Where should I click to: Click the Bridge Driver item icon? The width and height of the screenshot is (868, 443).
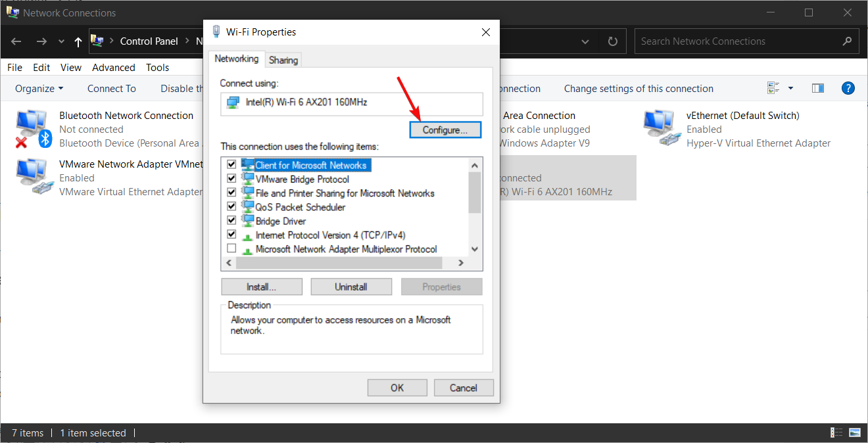(247, 220)
